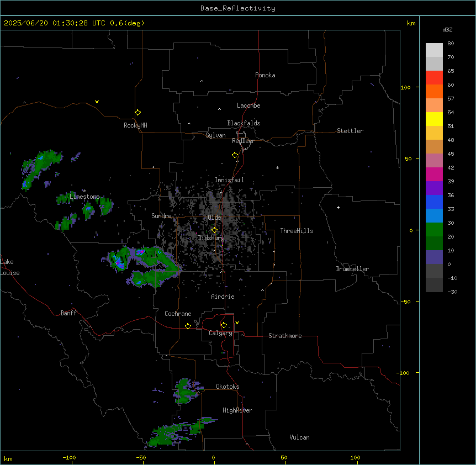Viewport: 476px width, 465px height.
Task: Click the Stettler town label
Action: pyautogui.click(x=350, y=131)
